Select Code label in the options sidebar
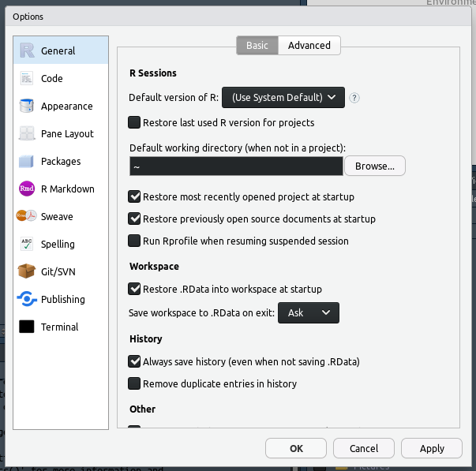Viewport: 476px width, 471px height. (52, 78)
